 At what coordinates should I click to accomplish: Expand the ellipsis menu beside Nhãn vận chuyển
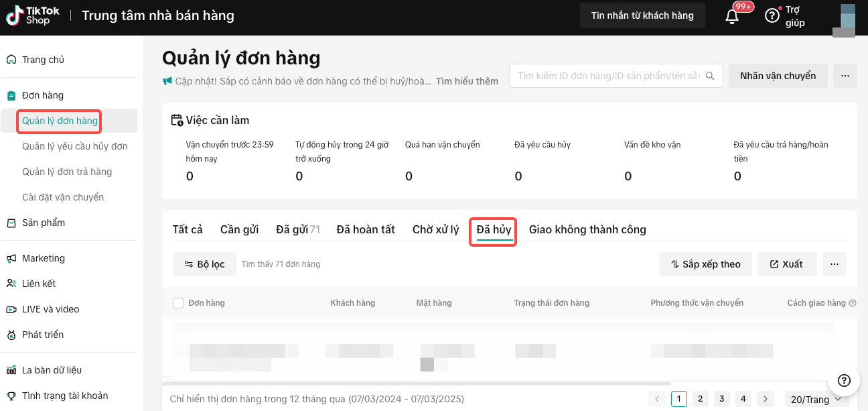[x=845, y=76]
